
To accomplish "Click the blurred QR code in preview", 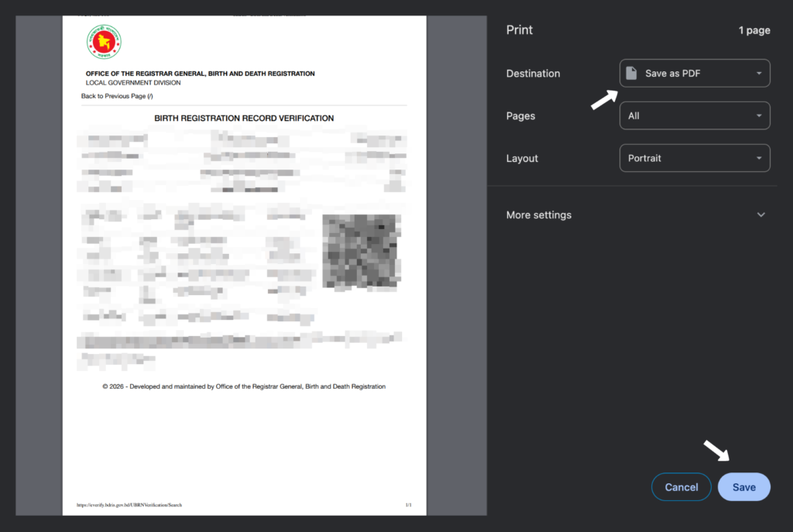I will 360,252.
